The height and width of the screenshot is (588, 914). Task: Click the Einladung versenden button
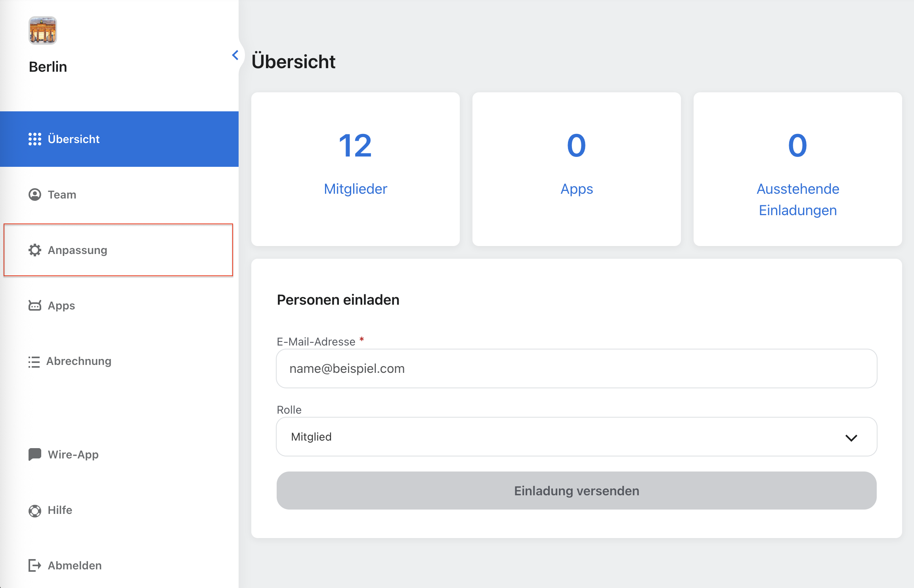point(577,491)
